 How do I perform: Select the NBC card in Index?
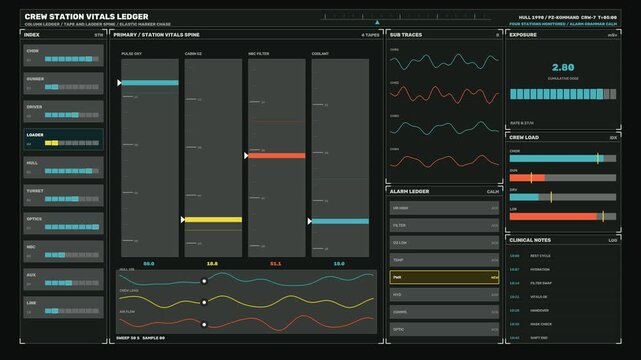(x=63, y=251)
